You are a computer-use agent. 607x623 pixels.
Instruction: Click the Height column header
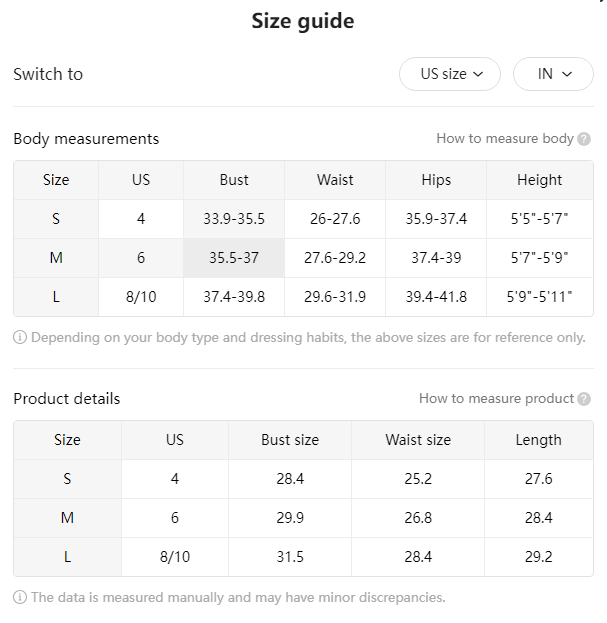coord(539,180)
